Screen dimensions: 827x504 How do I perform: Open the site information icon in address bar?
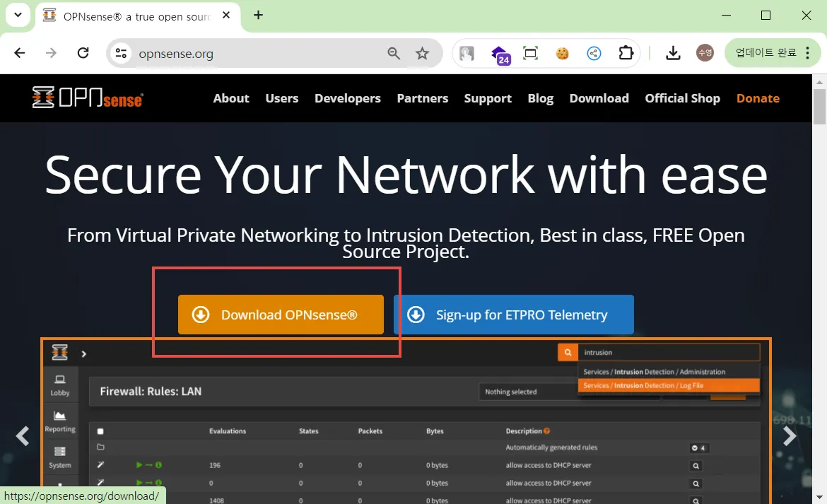tap(122, 53)
